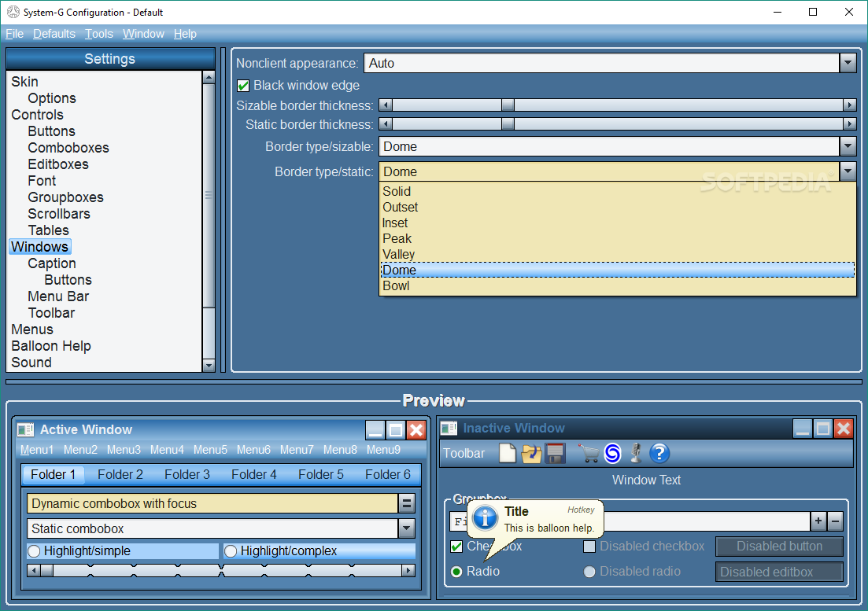Image resolution: width=868 pixels, height=611 pixels.
Task: Choose Inset from the border type list
Action: [x=617, y=223]
